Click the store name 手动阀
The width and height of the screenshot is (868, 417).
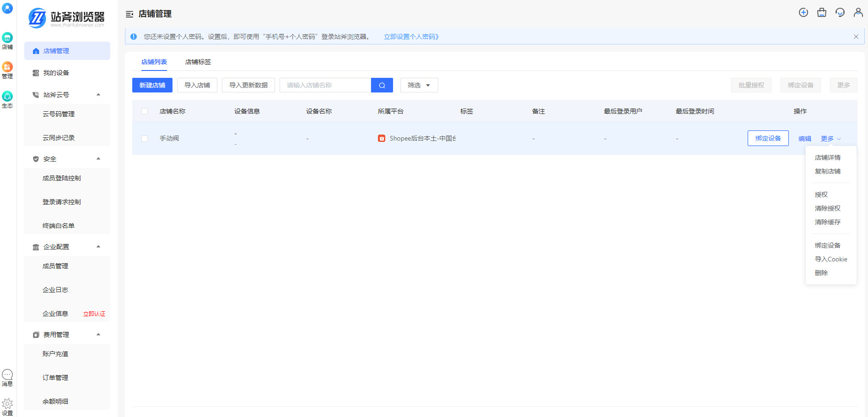coord(169,139)
